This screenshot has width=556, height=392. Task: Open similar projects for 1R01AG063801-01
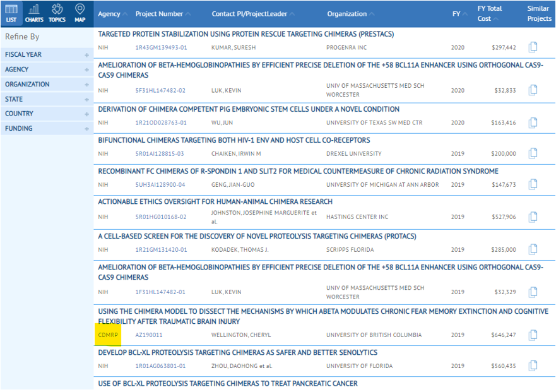pyautogui.click(x=533, y=365)
